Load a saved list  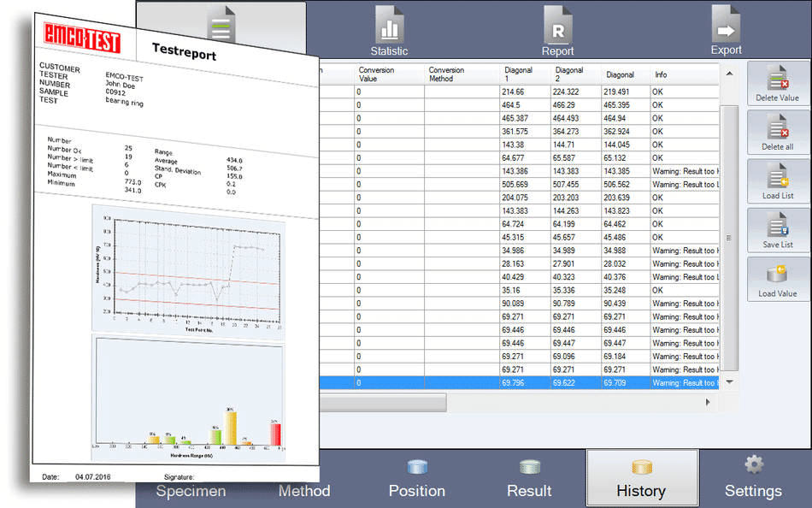tap(777, 180)
